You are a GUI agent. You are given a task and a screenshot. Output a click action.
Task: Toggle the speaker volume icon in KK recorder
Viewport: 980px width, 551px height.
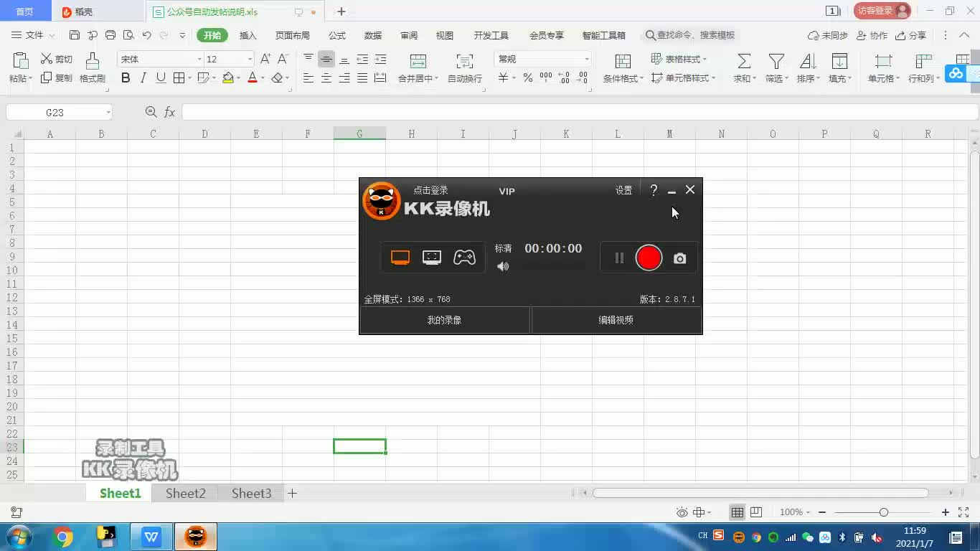(503, 267)
